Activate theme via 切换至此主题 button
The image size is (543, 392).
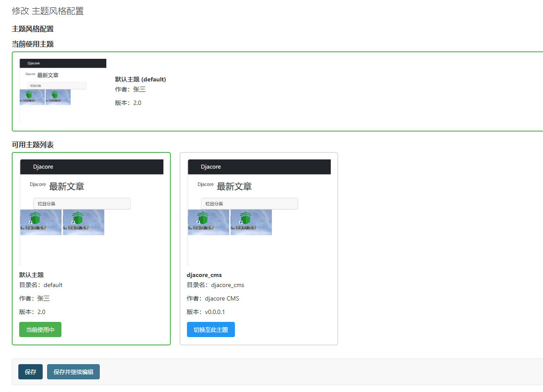[x=210, y=330]
